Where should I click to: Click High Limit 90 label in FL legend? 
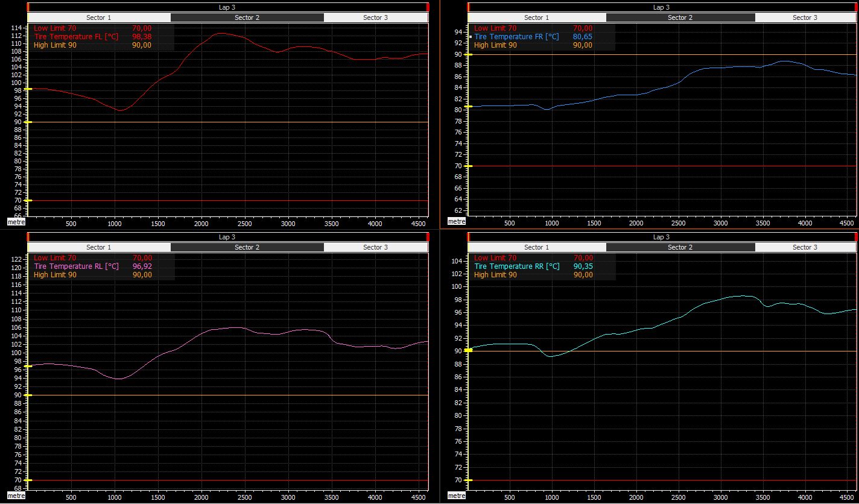point(55,45)
